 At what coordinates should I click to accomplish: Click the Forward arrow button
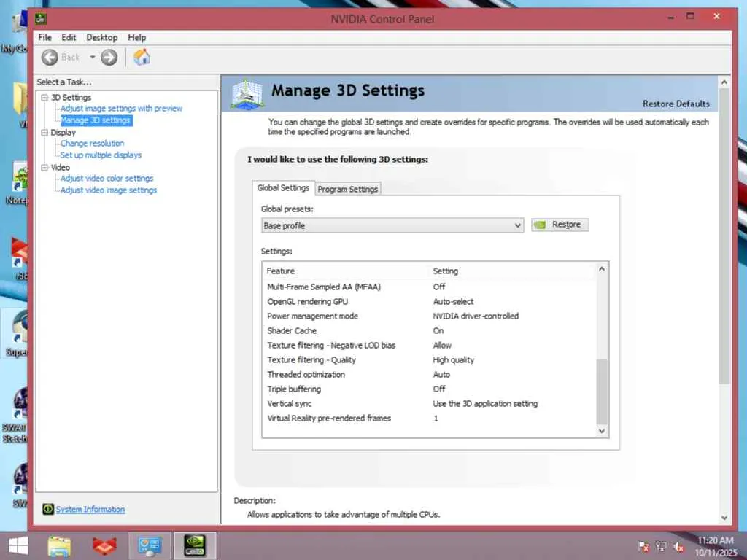(109, 58)
